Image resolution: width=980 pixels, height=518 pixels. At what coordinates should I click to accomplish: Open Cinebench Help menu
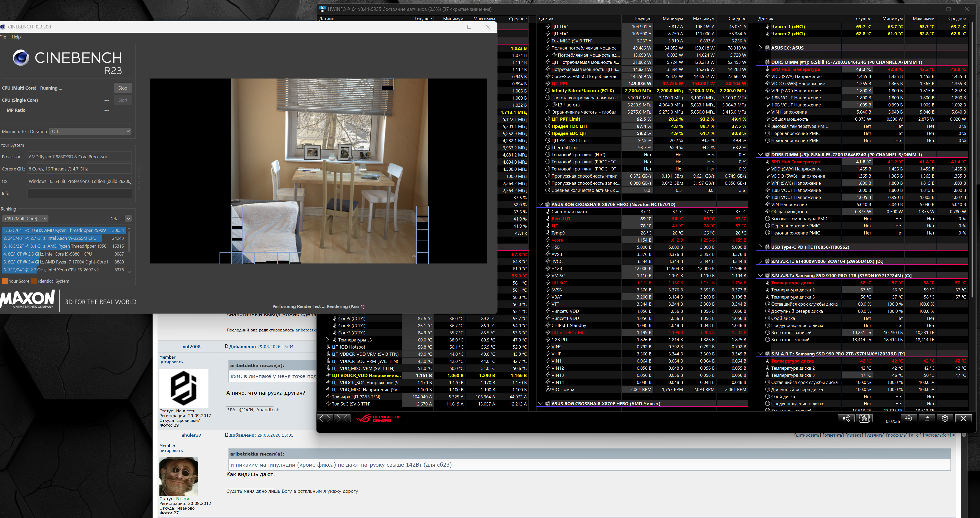(x=16, y=37)
